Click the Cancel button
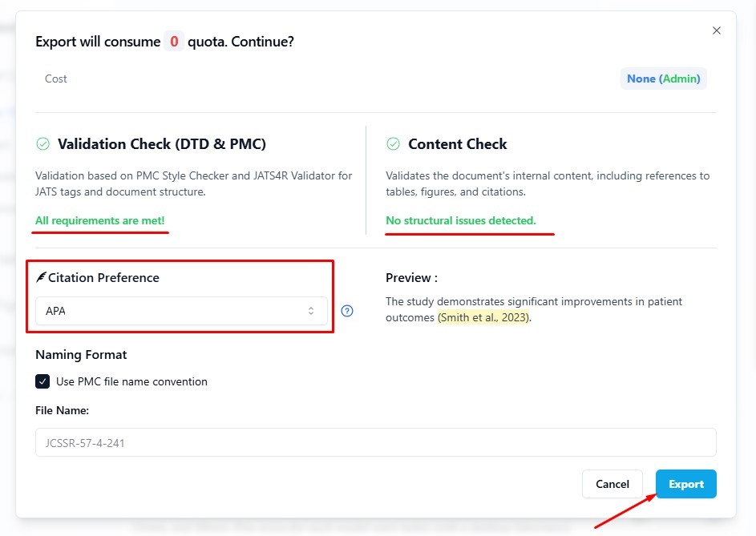Viewport: 756px width, 536px height. point(612,484)
